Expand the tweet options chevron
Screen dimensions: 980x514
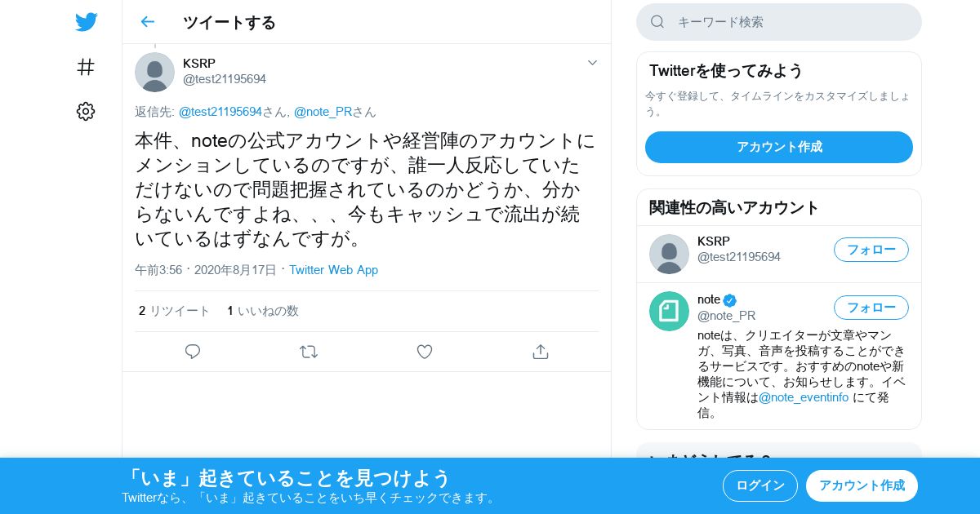point(593,63)
